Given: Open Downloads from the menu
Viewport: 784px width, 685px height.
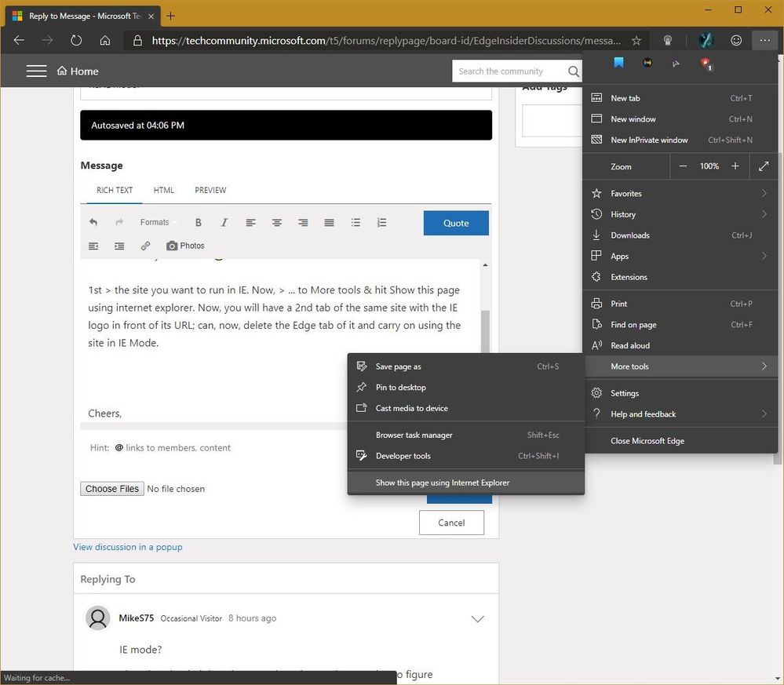Looking at the screenshot, I should [x=680, y=235].
